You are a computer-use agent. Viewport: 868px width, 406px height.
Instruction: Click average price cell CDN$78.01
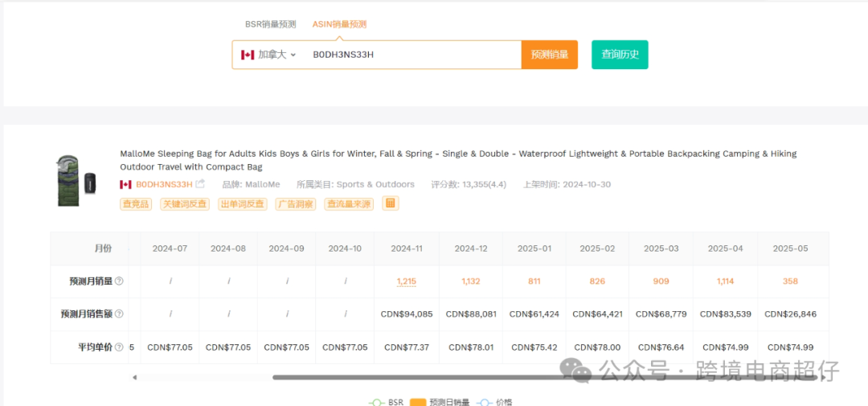tap(471, 347)
